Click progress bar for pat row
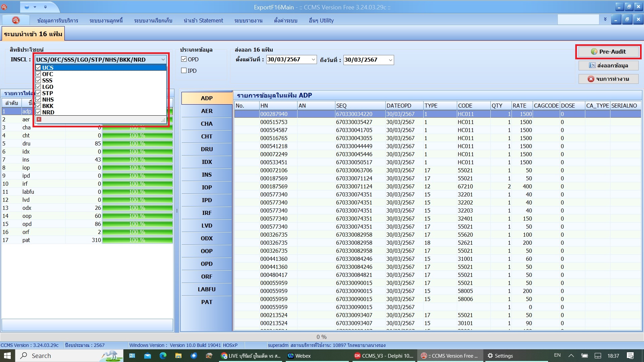 138,240
